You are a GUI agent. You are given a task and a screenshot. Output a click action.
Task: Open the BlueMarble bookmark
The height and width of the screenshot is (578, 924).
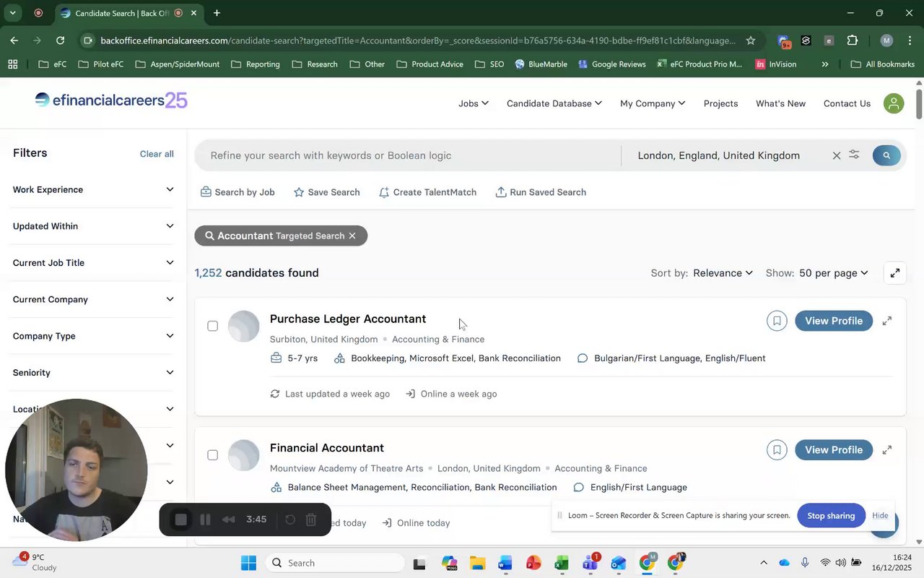(x=541, y=64)
